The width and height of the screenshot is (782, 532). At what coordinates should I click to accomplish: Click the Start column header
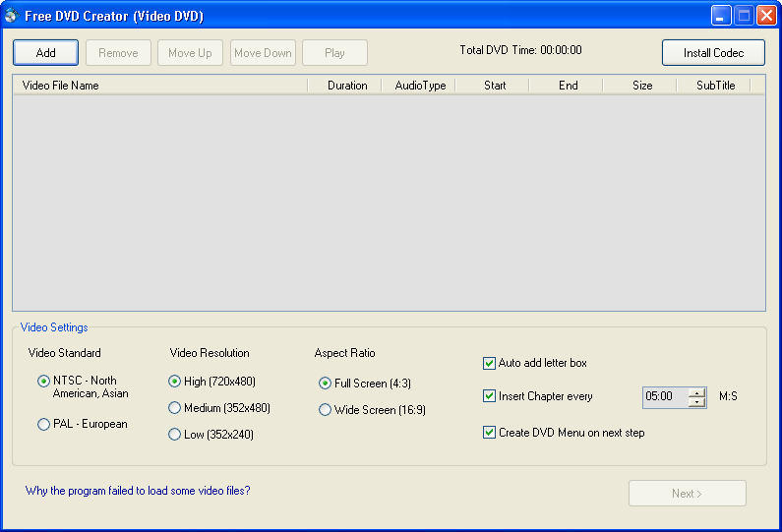point(492,86)
